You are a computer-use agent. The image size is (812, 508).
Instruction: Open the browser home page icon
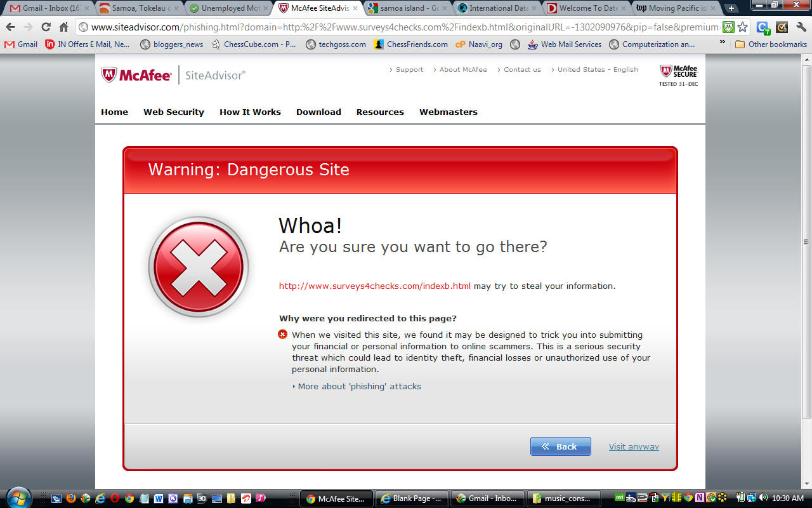click(63, 27)
